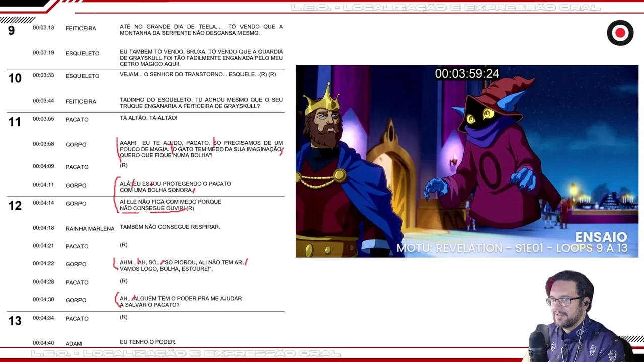Click character name ADAM

[x=73, y=344]
